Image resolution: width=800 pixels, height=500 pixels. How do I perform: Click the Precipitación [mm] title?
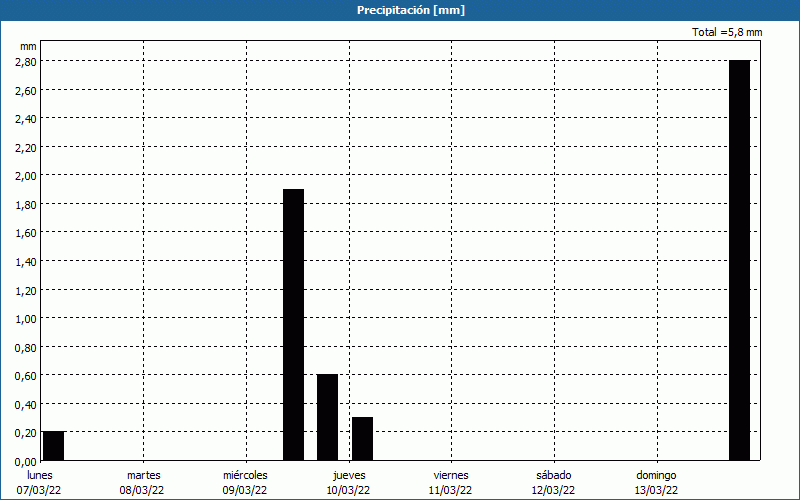coord(411,10)
